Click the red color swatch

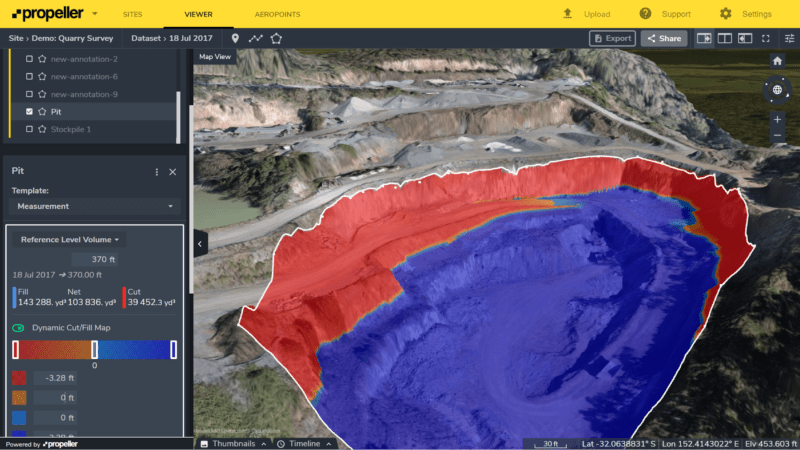19,378
